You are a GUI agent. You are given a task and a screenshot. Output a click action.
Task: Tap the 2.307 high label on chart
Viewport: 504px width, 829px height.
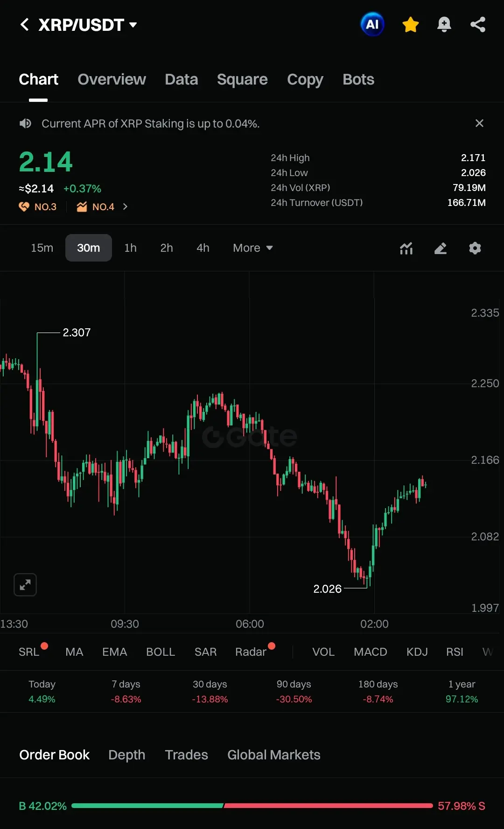coord(77,333)
